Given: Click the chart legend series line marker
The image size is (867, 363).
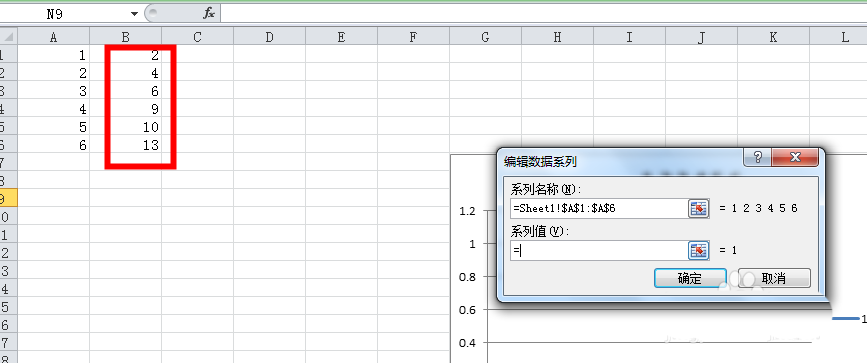Looking at the screenshot, I should point(845,318).
